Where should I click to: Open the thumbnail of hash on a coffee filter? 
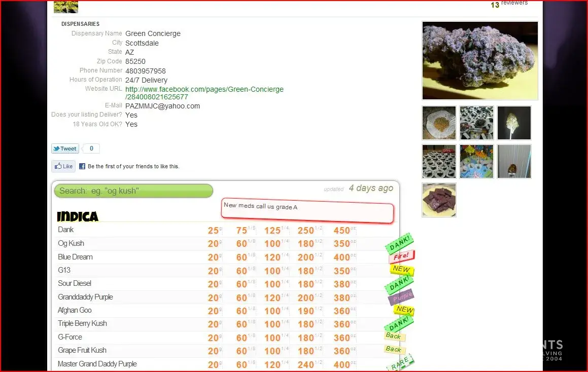pos(439,123)
